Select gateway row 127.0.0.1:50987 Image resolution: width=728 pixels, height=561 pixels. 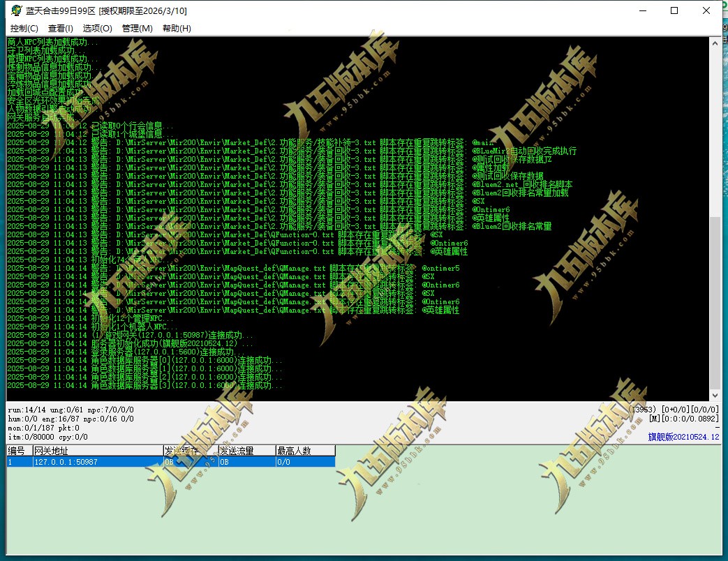tap(171, 462)
